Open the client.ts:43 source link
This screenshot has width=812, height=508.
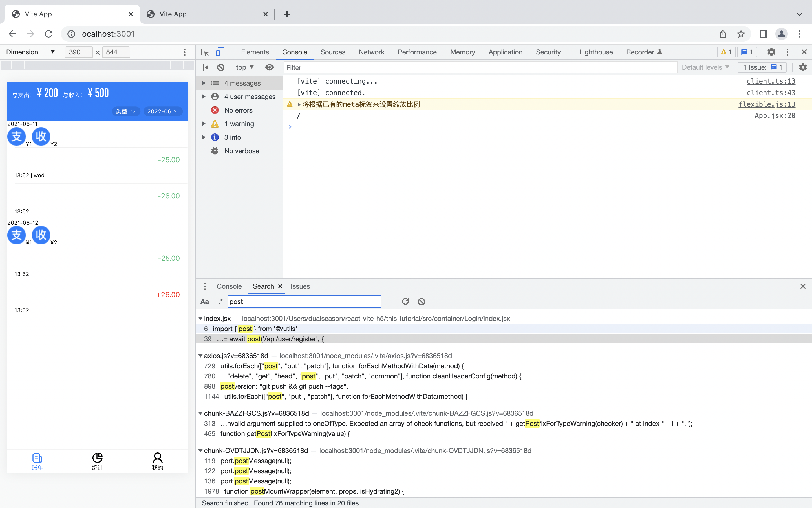click(771, 93)
